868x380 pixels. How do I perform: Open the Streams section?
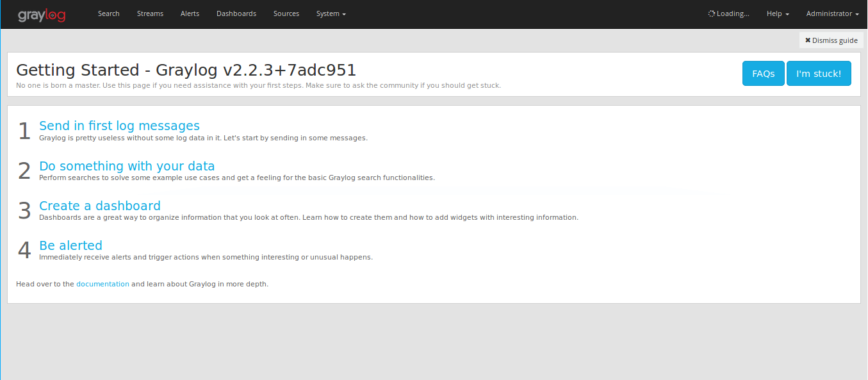[150, 13]
